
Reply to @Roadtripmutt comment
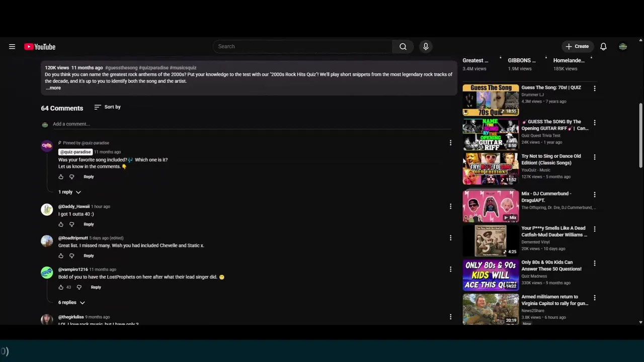(89, 256)
